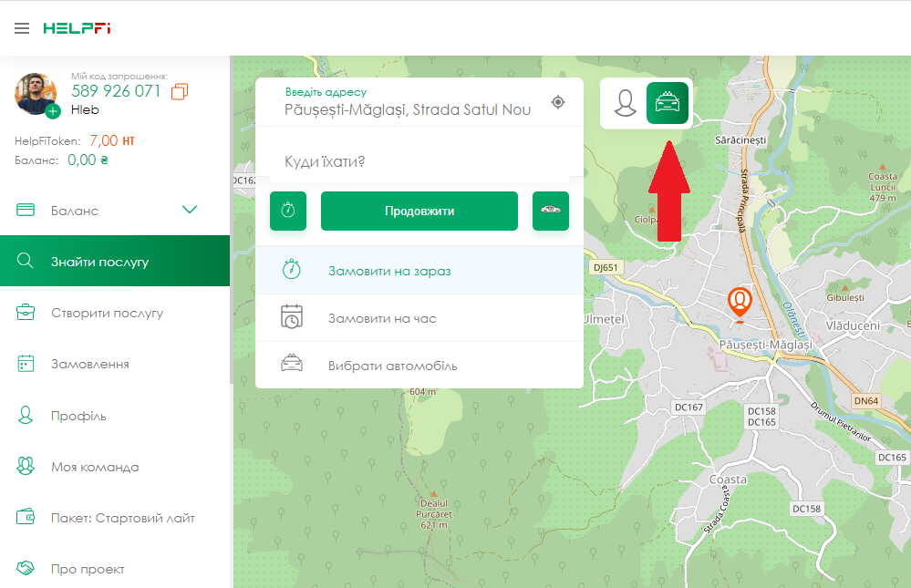Screen dimensions: 911x588
Task: Switch to taxi driver mode
Action: (x=668, y=103)
